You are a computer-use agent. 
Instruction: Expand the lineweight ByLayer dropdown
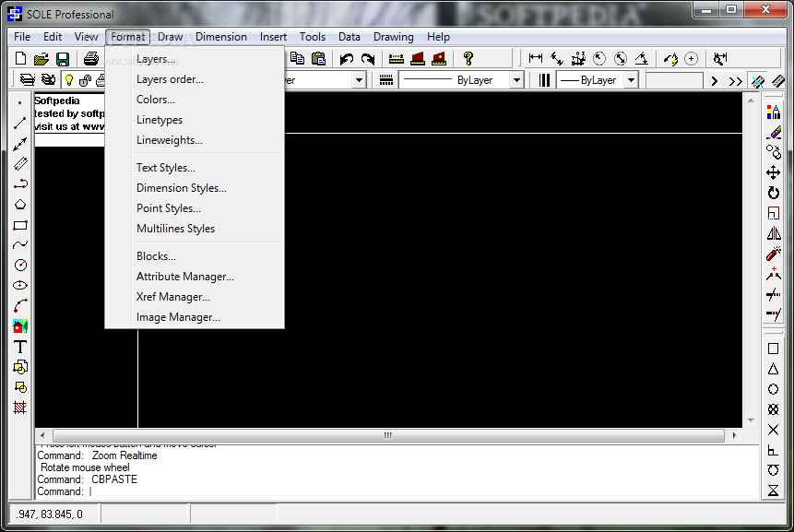631,80
